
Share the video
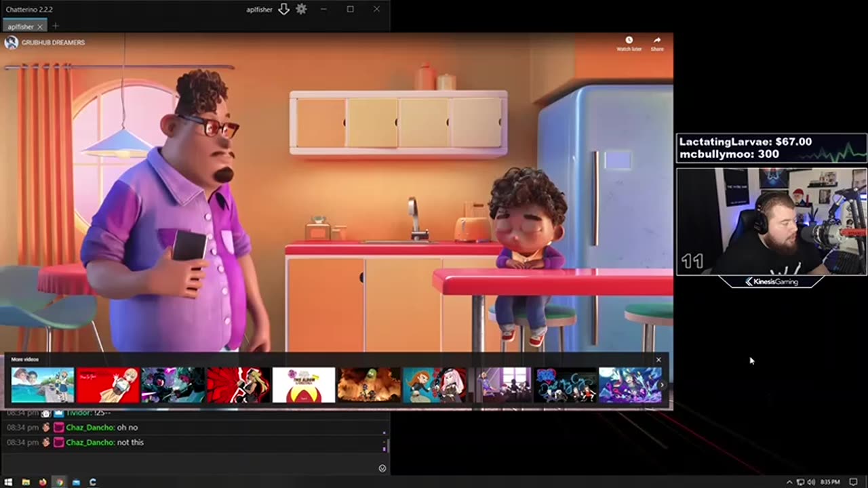coord(657,44)
